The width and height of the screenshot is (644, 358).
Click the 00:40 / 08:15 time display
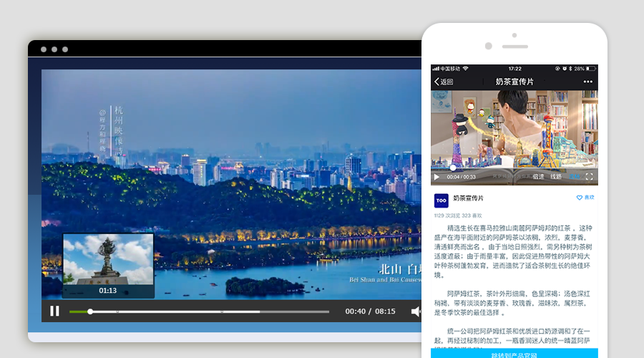click(x=370, y=311)
